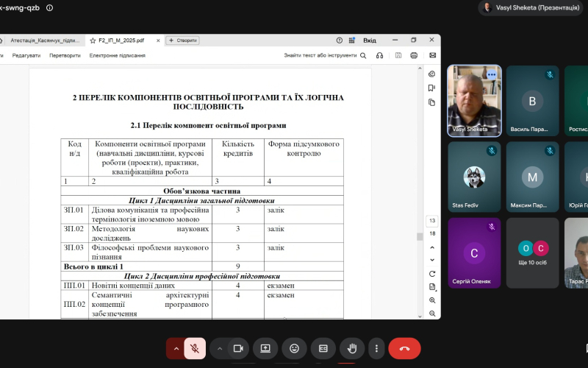Open the Acrobat help icon

click(x=340, y=40)
